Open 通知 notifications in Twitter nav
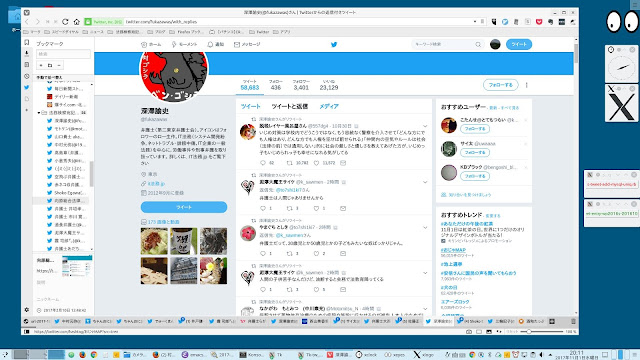Image resolution: width=640 pixels, height=360 pixels. pyautogui.click(x=216, y=44)
